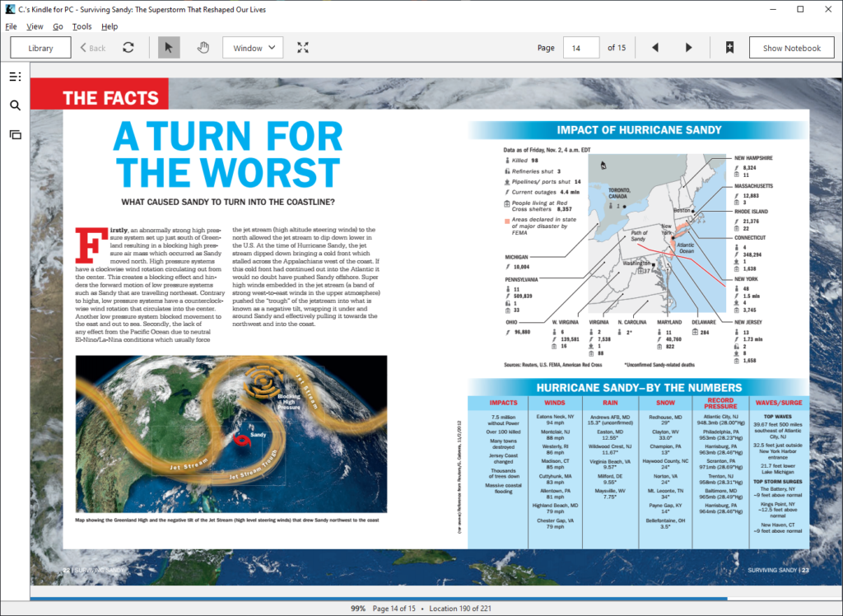Click the 'RECORD PRESSURE' column header
The image size is (843, 616).
point(720,403)
